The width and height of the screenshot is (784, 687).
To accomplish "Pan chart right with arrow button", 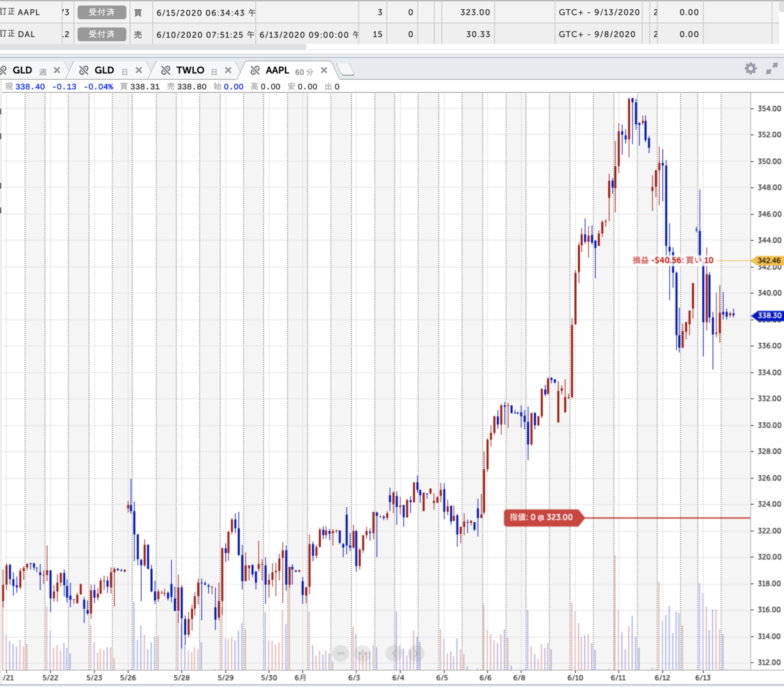I will 415,652.
